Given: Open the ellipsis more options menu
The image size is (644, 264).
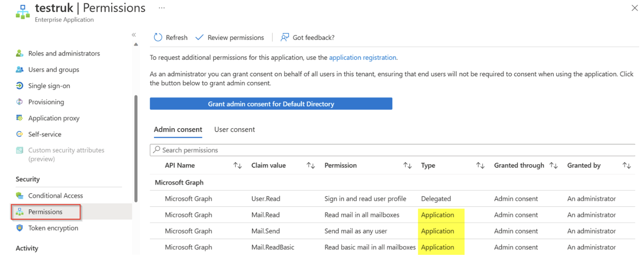Looking at the screenshot, I should [162, 8].
